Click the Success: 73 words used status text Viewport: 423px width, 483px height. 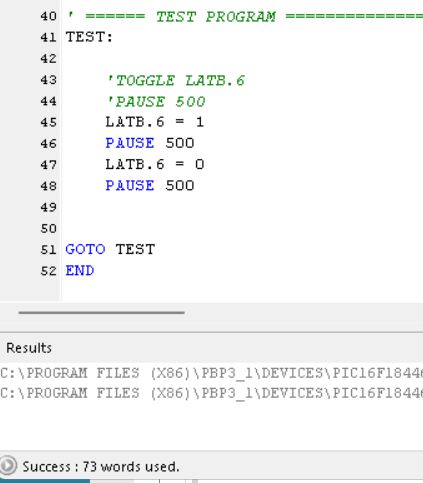click(x=101, y=466)
